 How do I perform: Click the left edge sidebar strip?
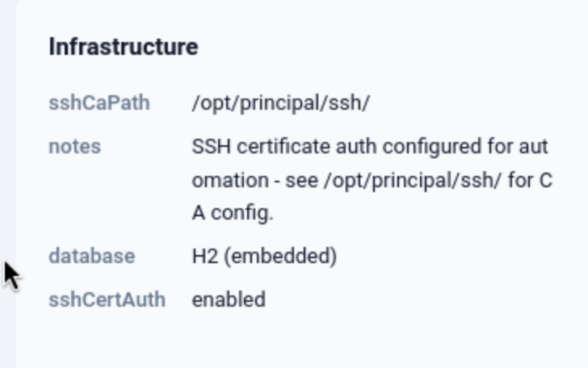click(7, 184)
